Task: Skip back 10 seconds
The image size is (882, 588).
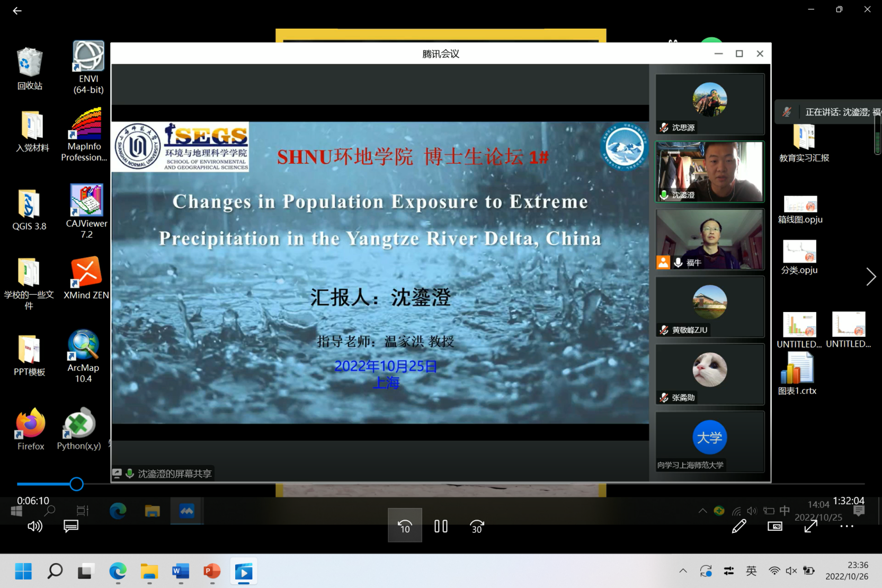Action: [405, 525]
